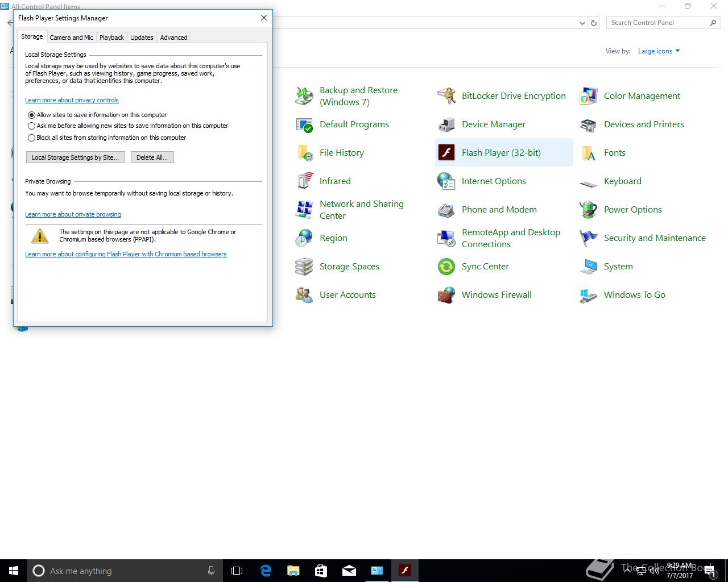The width and height of the screenshot is (728, 582).
Task: Launch Microsoft Edge from the taskbar
Action: tap(266, 571)
